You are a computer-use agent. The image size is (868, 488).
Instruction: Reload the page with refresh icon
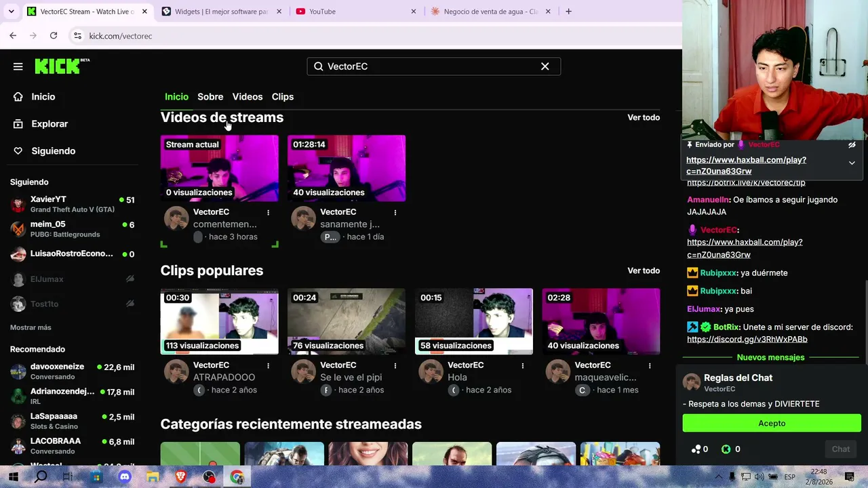[54, 35]
